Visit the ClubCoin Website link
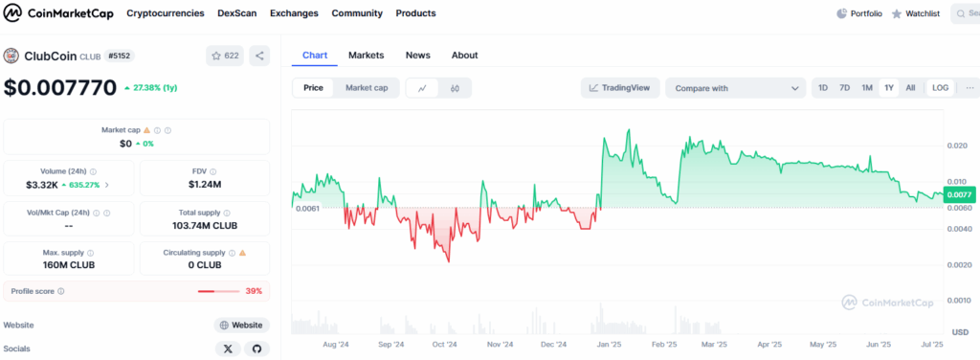This screenshot has width=980, height=360. coord(242,325)
